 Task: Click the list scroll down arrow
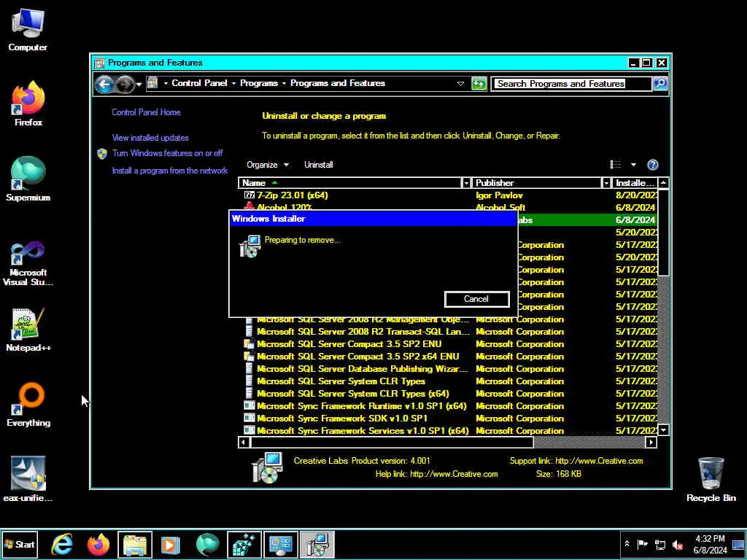coord(663,430)
